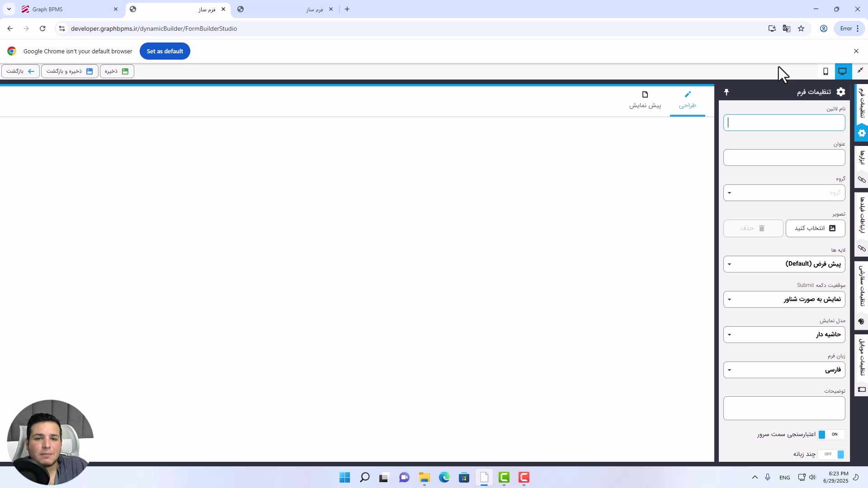Image resolution: width=868 pixels, height=488 pixels.
Task: Click the collapse fullscreen arrows icon
Action: [x=860, y=70]
